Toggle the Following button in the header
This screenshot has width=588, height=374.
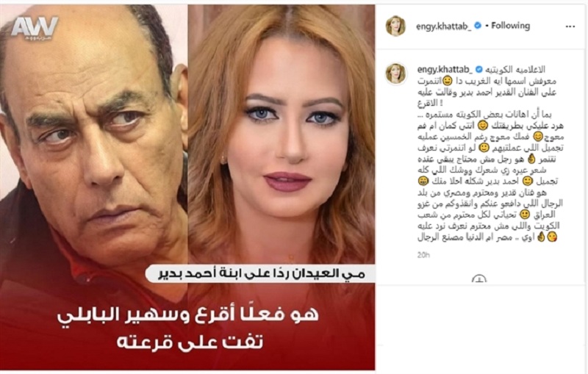pyautogui.click(x=510, y=26)
